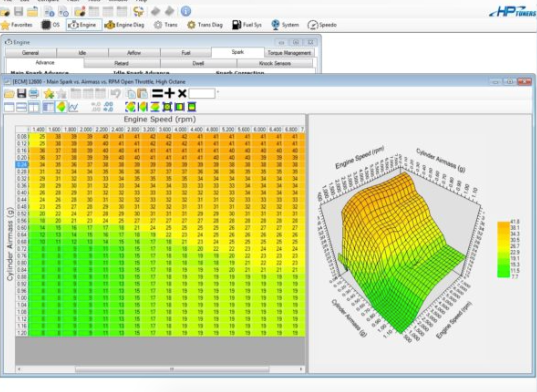Open the Retard sub-tab
The width and height of the screenshot is (537, 392).
pyautogui.click(x=122, y=63)
